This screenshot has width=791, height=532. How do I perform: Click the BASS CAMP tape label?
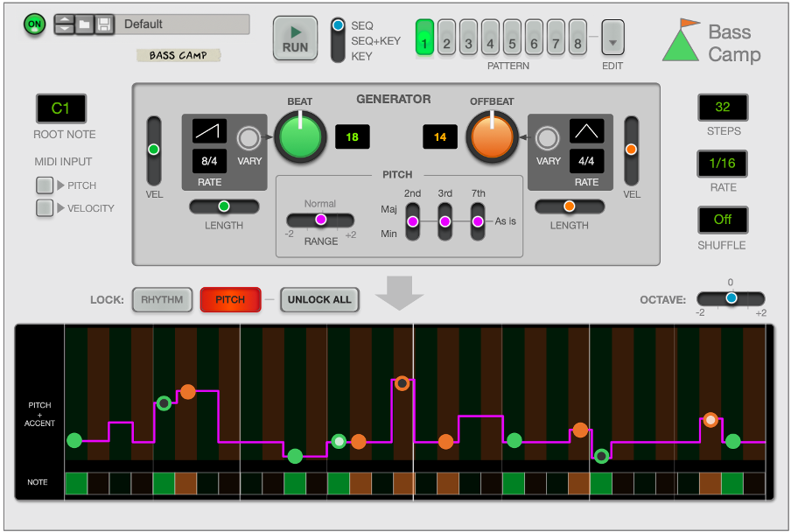178,55
